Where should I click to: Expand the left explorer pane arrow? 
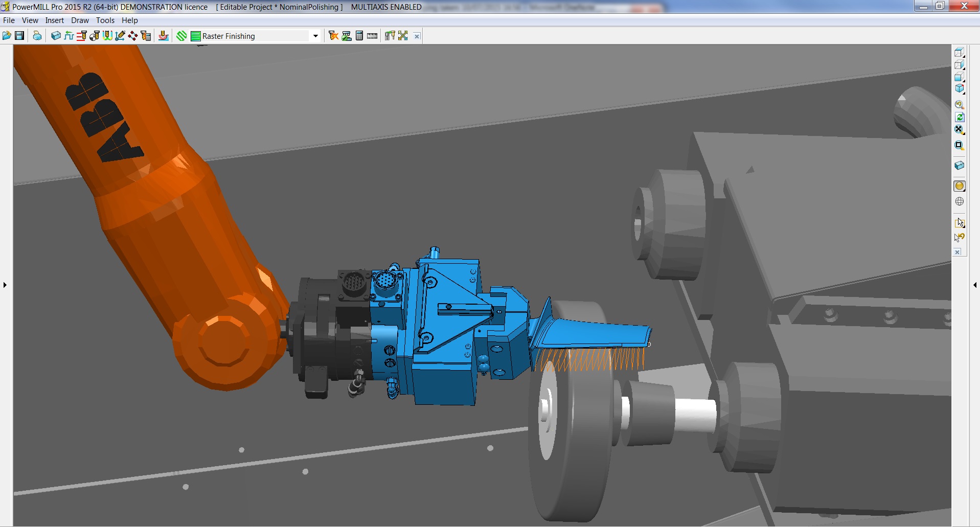(x=5, y=285)
